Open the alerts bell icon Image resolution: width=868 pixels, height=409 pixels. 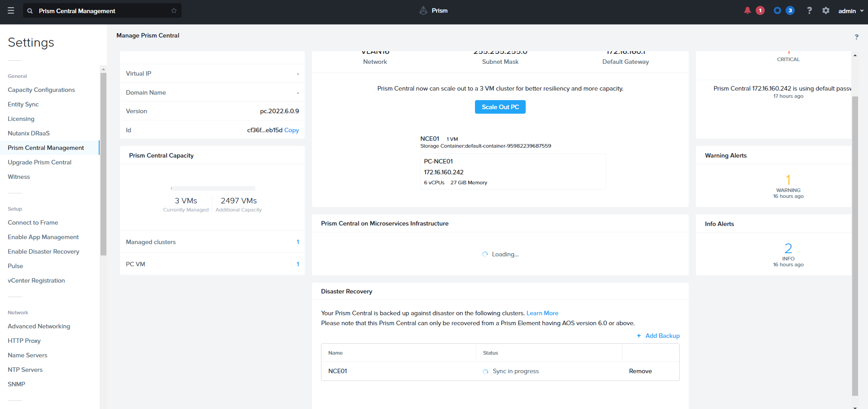pyautogui.click(x=747, y=10)
